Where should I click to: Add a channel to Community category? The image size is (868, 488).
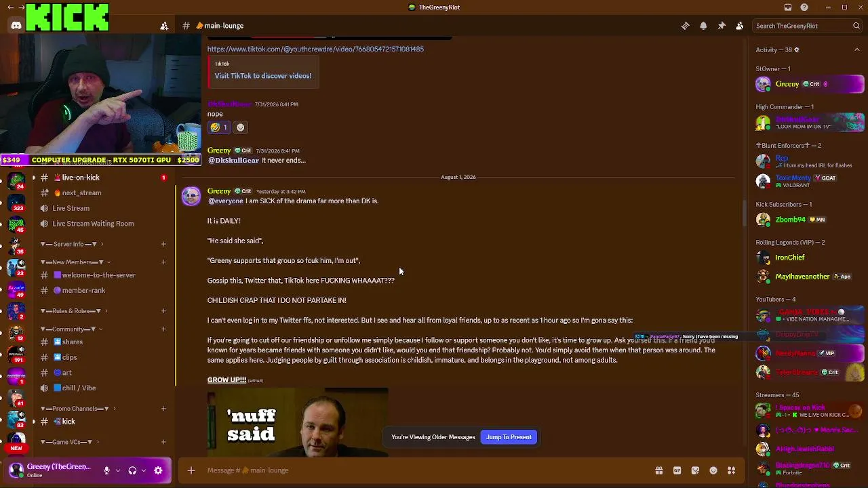click(x=163, y=329)
